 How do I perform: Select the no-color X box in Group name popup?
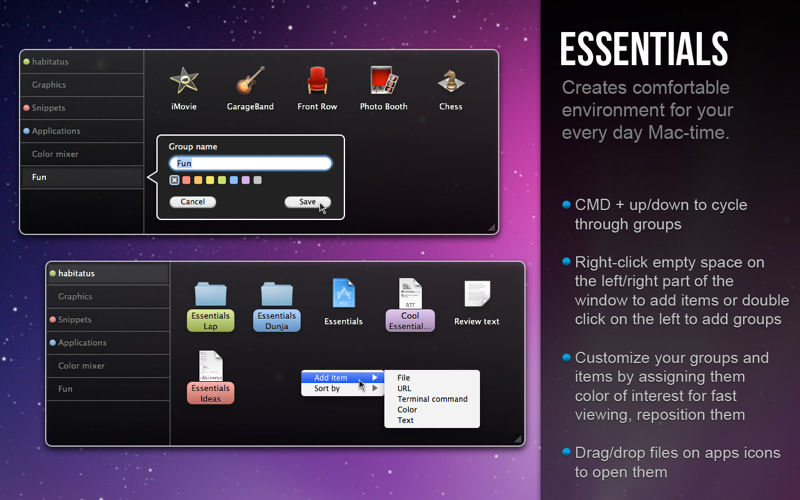(174, 180)
